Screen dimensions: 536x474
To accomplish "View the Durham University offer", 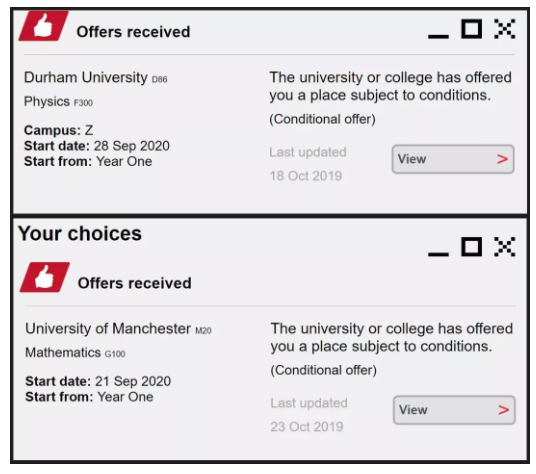I will [x=453, y=159].
